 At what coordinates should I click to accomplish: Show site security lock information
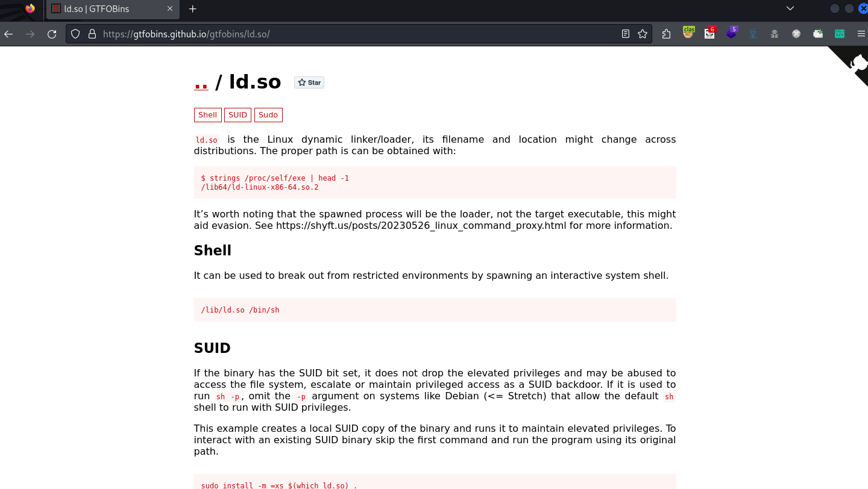tap(92, 34)
